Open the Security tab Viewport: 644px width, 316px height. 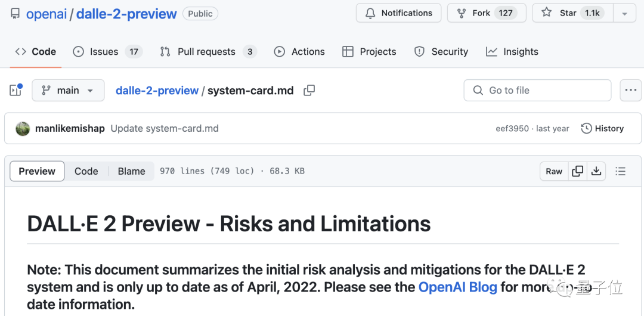pos(441,52)
